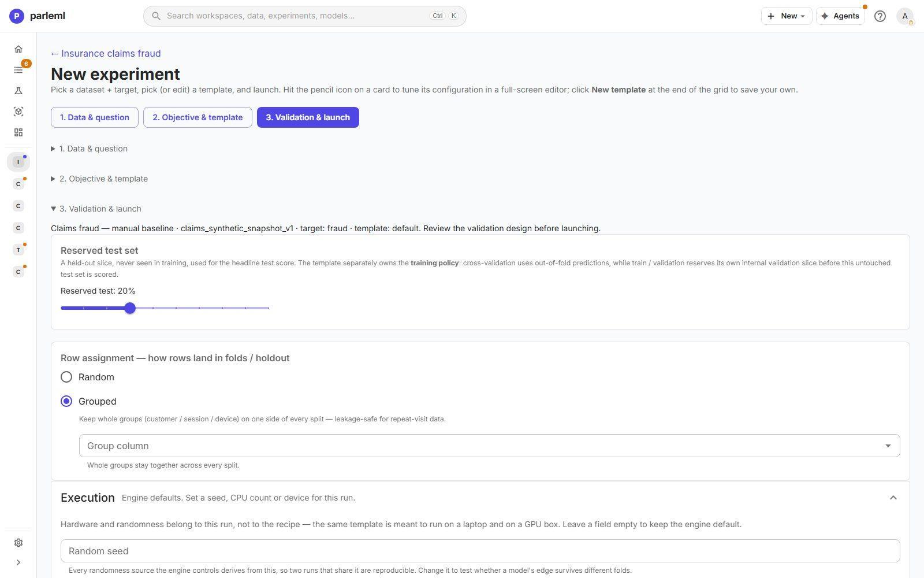Image resolution: width=924 pixels, height=578 pixels.
Task: Click the 'Reserved test set' heading
Action: [99, 250]
